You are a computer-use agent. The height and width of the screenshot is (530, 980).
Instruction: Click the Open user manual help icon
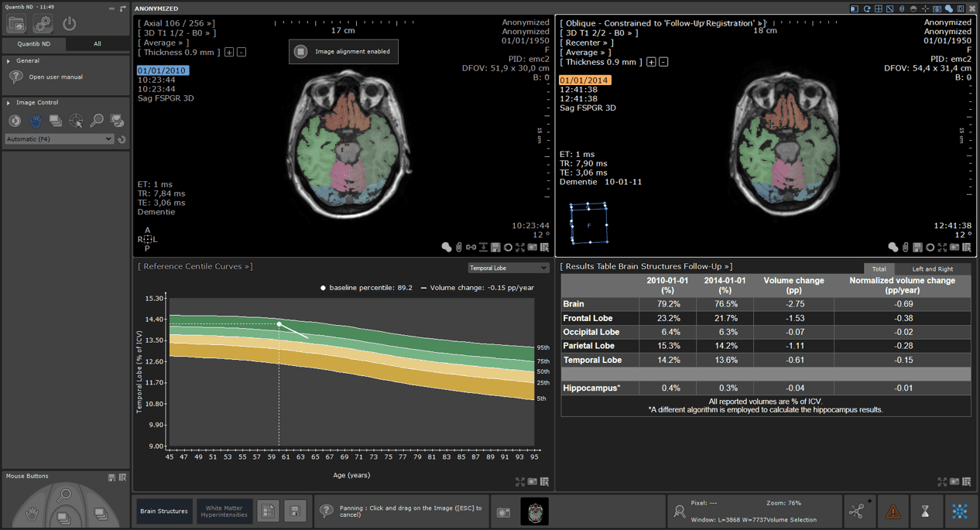[15, 77]
